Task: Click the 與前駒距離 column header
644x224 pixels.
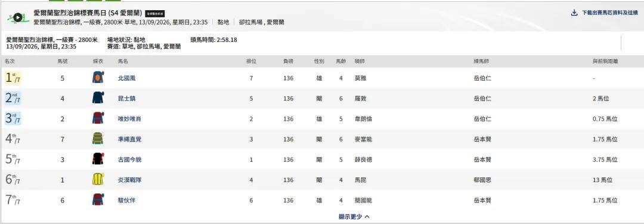Action: point(605,62)
